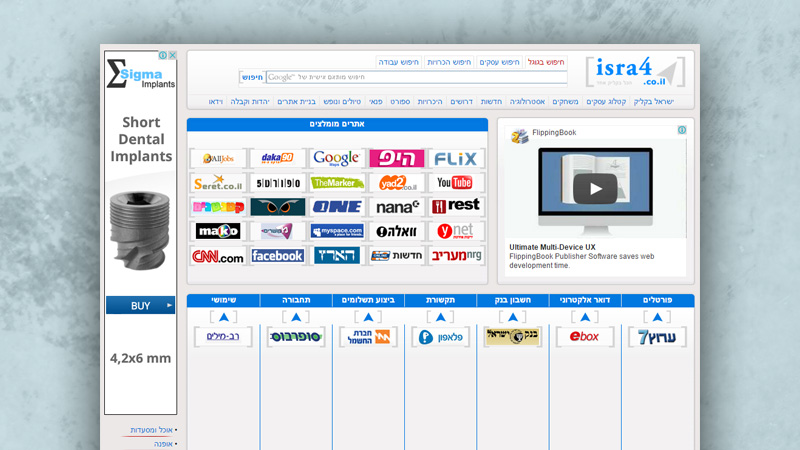800x450 pixels.
Task: Open the חדשות menu item
Action: (491, 102)
